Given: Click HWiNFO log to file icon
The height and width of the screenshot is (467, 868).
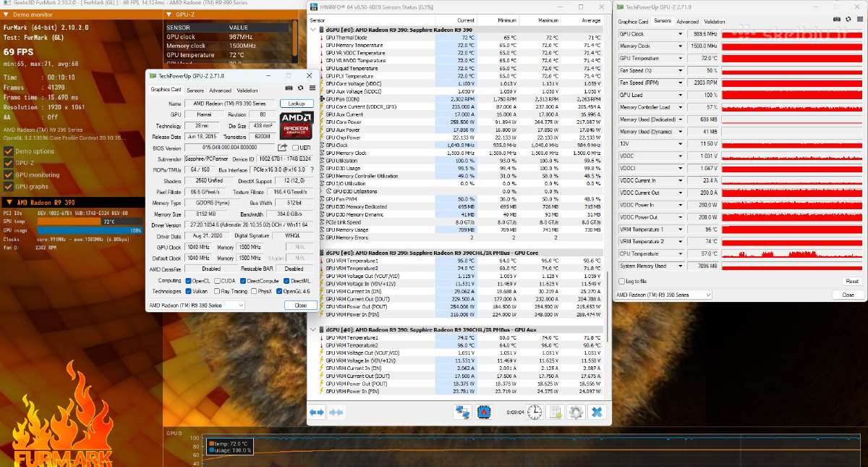Looking at the screenshot, I should click(555, 412).
